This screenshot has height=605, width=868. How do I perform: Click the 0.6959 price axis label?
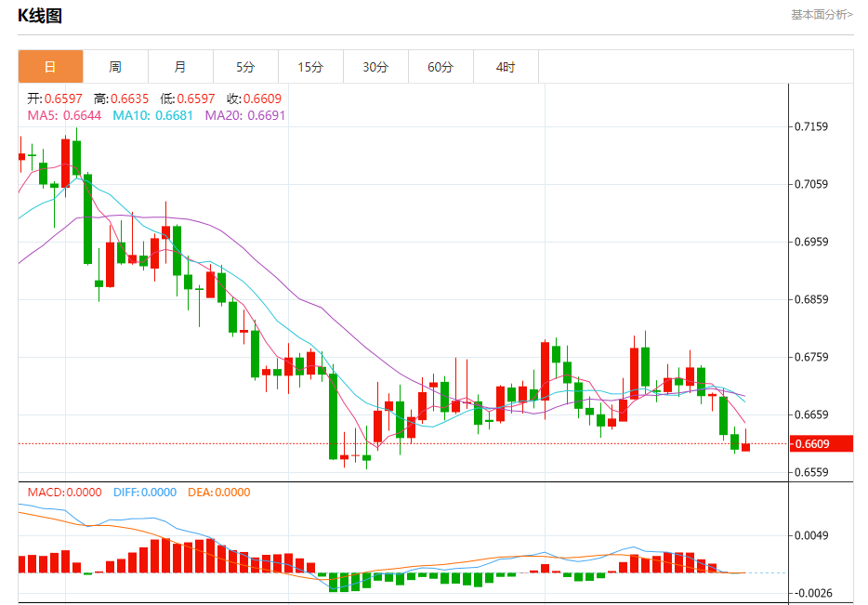pos(811,242)
